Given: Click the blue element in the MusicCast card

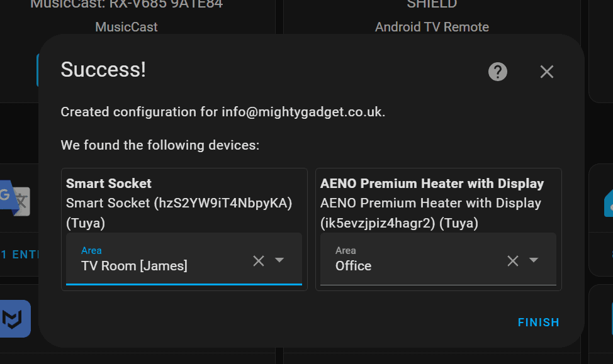Looking at the screenshot, I should (38, 69).
